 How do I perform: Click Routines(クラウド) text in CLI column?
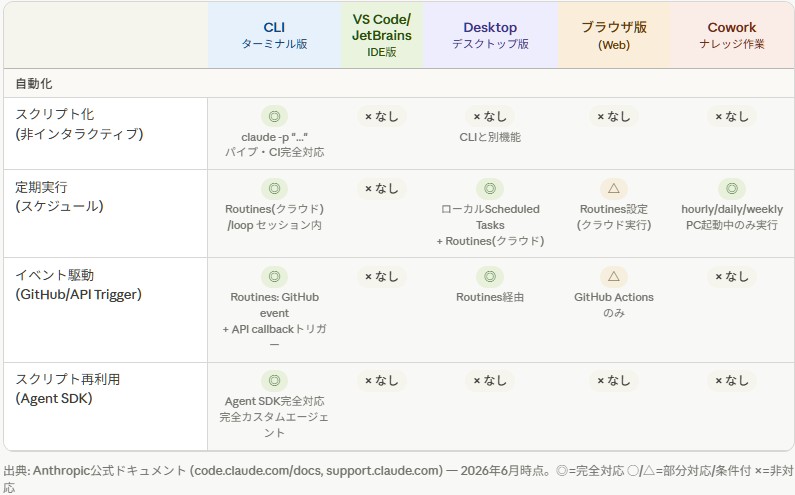pyautogui.click(x=274, y=209)
